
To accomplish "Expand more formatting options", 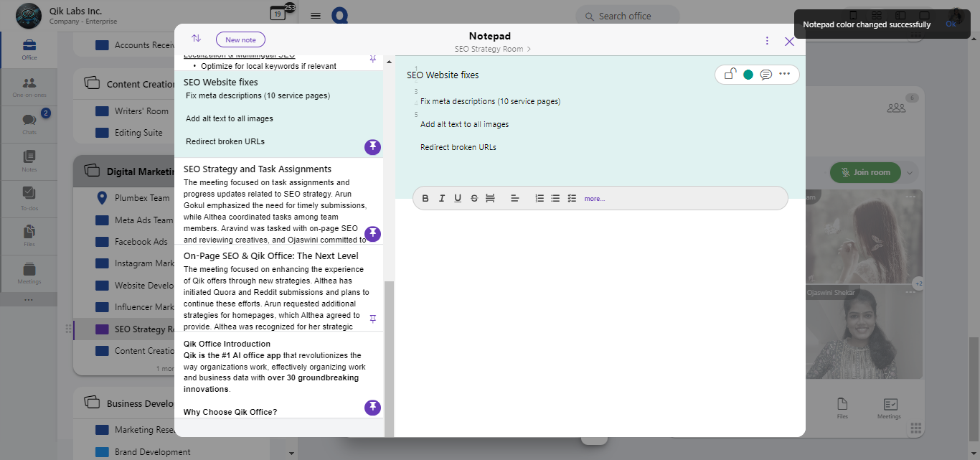I will [594, 199].
